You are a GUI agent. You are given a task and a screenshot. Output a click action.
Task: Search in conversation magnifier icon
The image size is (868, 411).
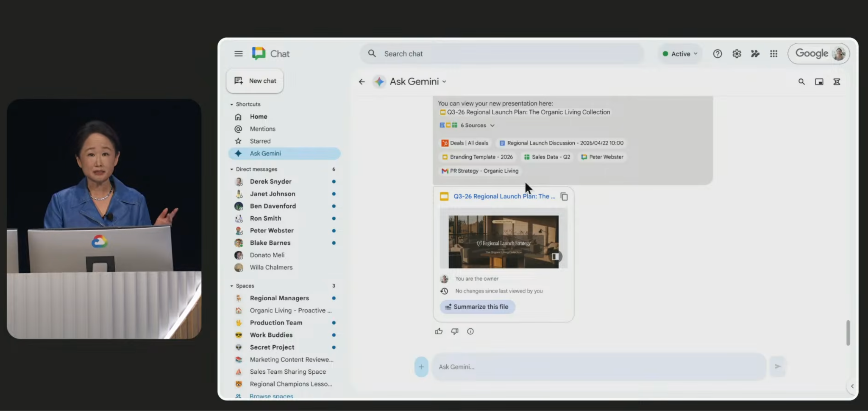[801, 82]
